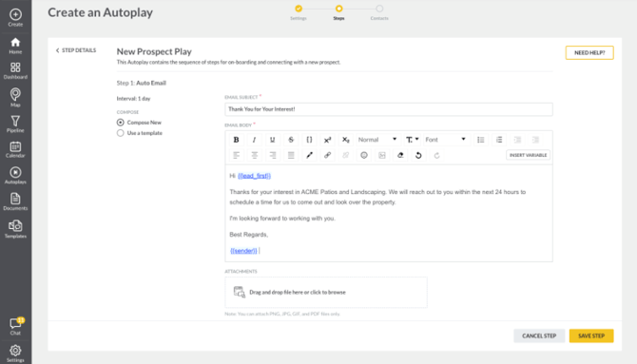Screen dimensions: 637x364
Task: Open Templates in the sidebar
Action: click(15, 229)
